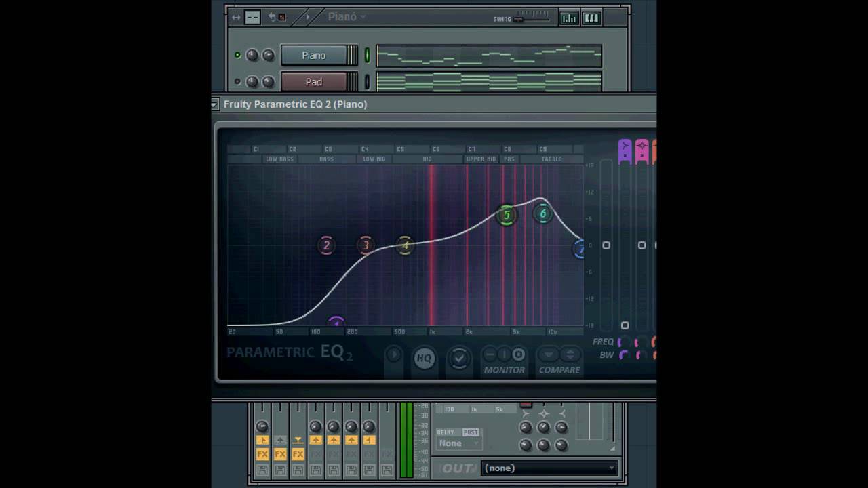This screenshot has width=868, height=488.
Task: Click the band 2 gain slider handle
Action: 642,245
